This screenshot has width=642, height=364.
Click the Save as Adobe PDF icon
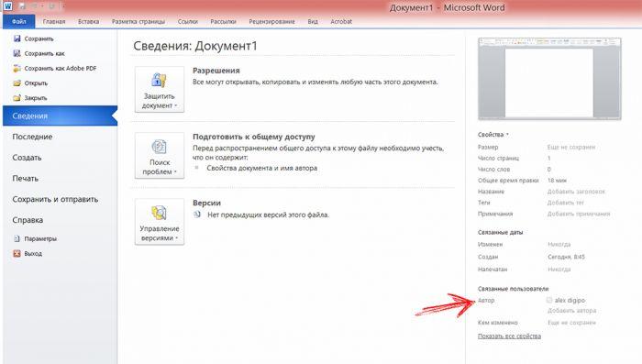17,68
